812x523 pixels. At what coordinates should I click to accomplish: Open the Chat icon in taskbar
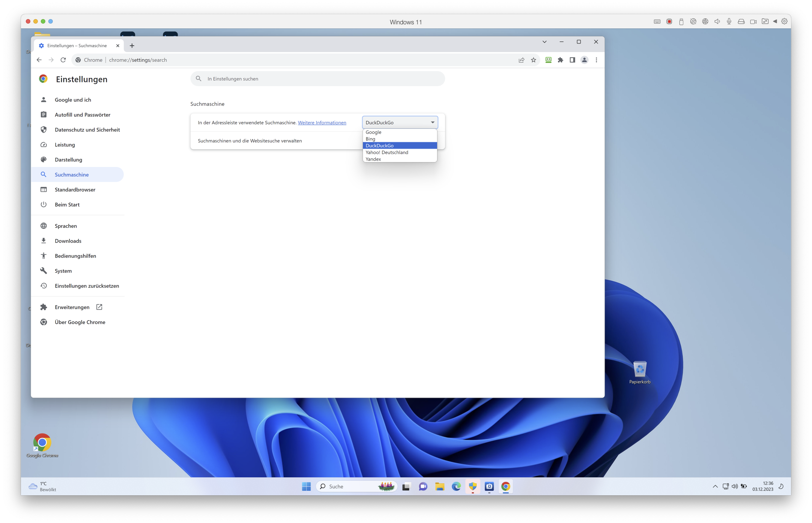(423, 486)
